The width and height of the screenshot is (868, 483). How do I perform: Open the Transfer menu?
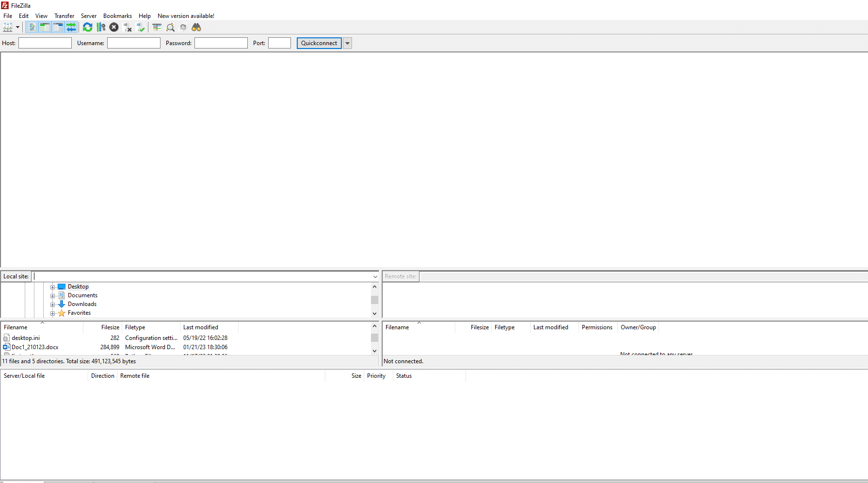[x=64, y=16]
